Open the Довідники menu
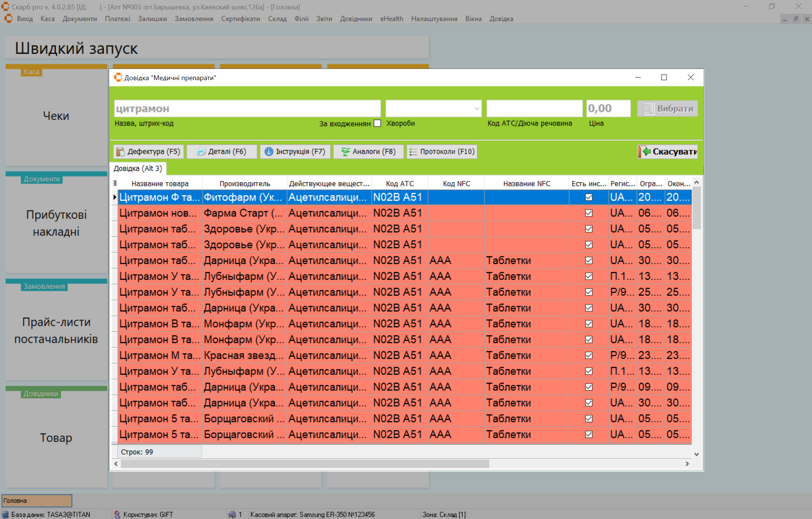Viewport: 812px width, 519px height. pos(355,19)
